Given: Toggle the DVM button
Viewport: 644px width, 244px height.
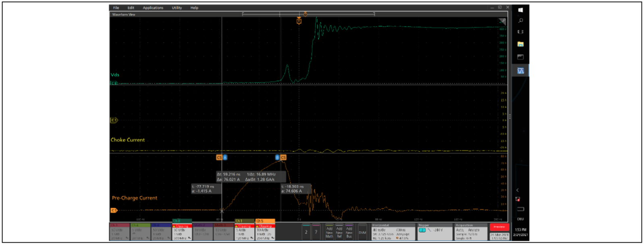Looking at the screenshot, I should coord(362,233).
